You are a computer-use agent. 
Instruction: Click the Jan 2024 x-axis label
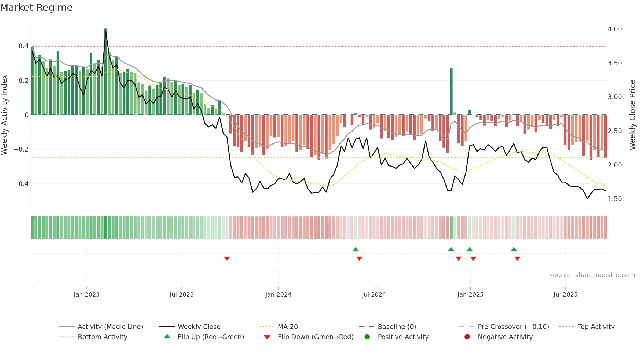[x=278, y=294]
